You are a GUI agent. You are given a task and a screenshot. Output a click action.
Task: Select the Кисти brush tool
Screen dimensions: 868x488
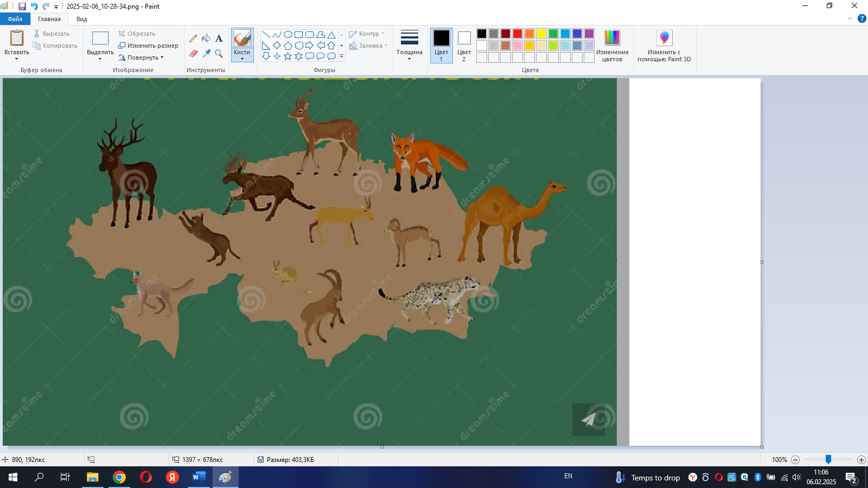[x=242, y=38]
